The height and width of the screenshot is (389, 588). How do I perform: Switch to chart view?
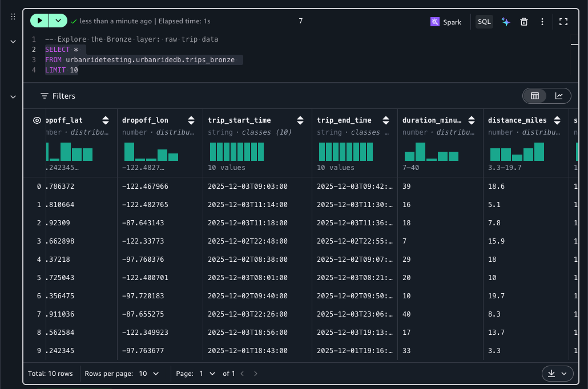pos(559,96)
